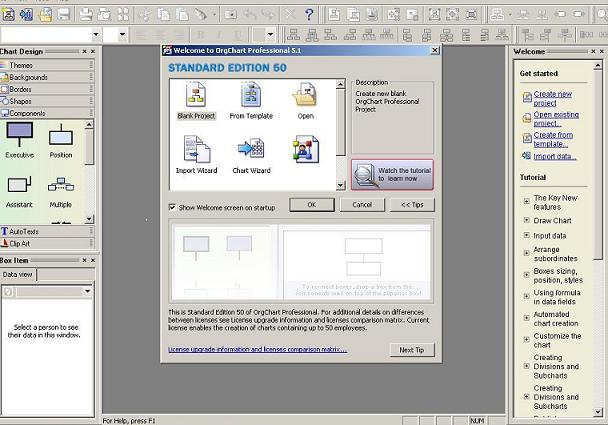The width and height of the screenshot is (608, 425).
Task: Close the Welcome to OrgChart Professional dialog
Action: (x=435, y=50)
